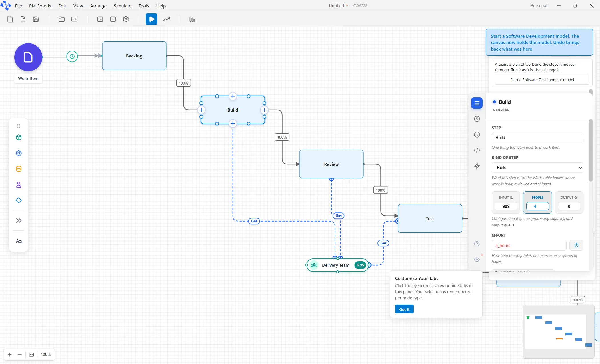The image size is (600, 364).
Task: Open the cost dollar tab in properties panel
Action: tap(477, 119)
